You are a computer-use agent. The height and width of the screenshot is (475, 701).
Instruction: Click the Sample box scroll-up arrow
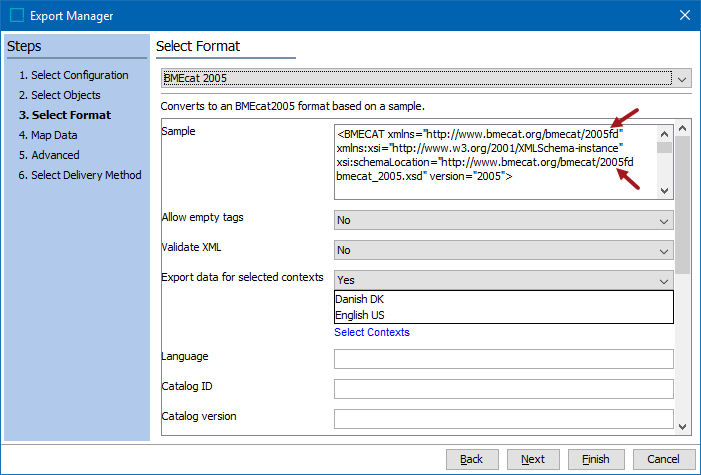tap(664, 134)
